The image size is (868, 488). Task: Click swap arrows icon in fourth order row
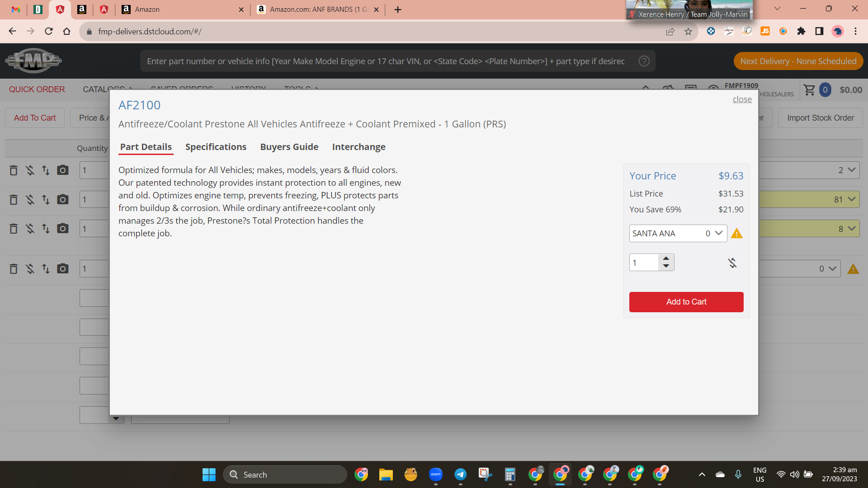click(46, 269)
